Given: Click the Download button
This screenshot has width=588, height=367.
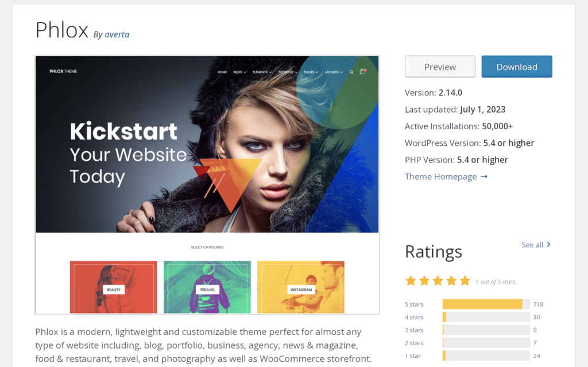Looking at the screenshot, I should [x=517, y=67].
